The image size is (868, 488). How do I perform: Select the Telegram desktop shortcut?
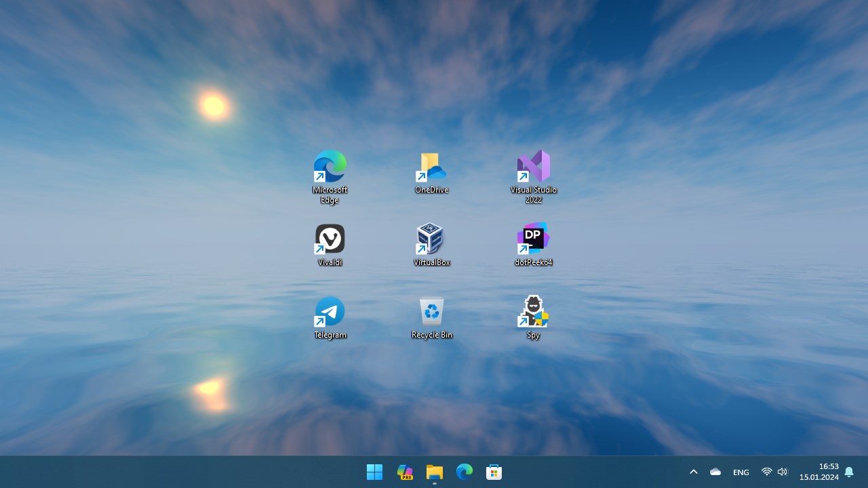click(330, 317)
